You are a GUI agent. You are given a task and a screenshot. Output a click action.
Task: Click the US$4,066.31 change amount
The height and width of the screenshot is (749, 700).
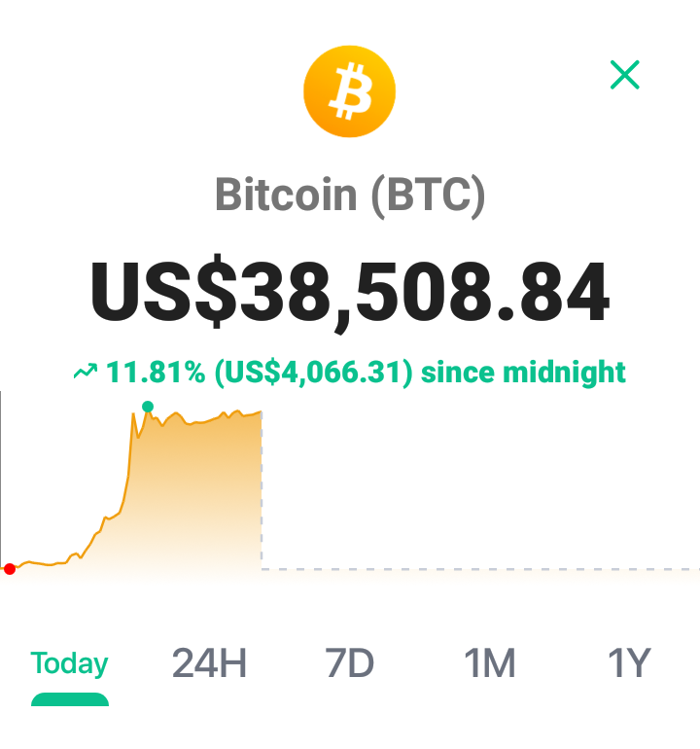(x=313, y=373)
